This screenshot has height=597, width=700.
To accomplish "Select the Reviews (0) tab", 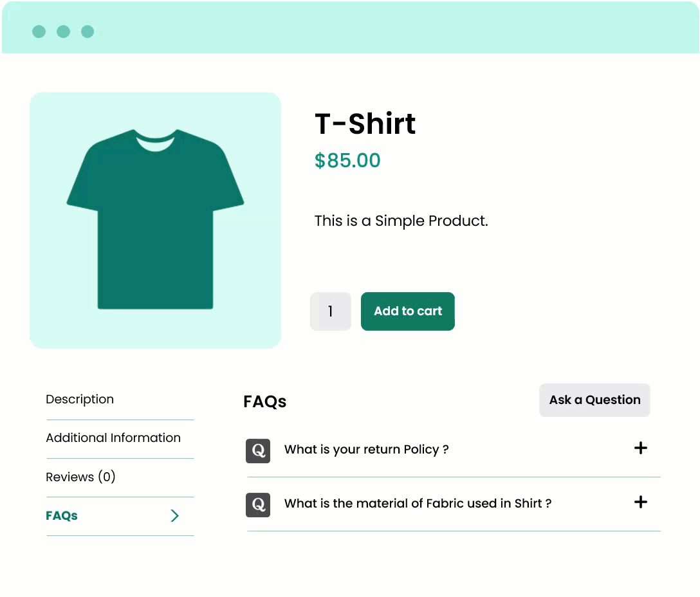I will pyautogui.click(x=81, y=477).
